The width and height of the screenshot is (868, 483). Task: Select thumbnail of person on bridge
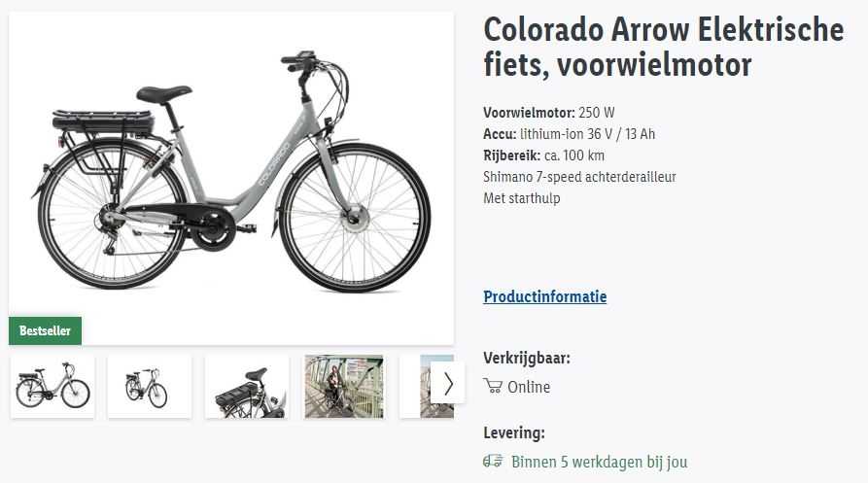[x=344, y=387]
